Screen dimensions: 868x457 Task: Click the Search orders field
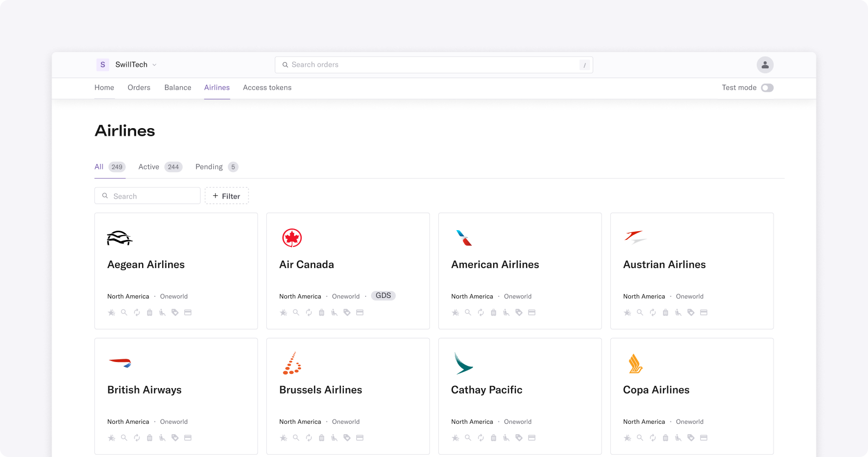(434, 65)
